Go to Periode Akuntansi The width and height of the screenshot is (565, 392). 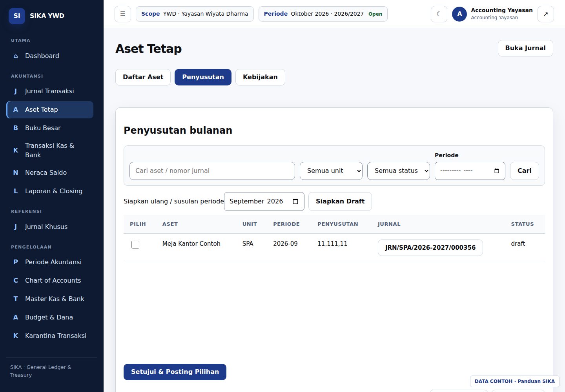click(50, 262)
